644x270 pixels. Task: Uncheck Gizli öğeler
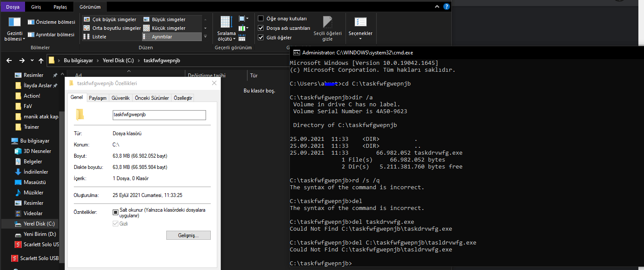click(261, 38)
